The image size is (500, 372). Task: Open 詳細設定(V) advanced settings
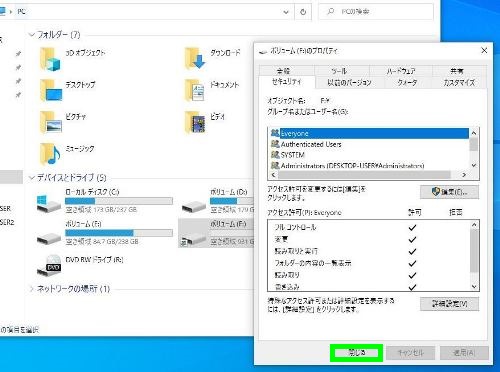449,304
